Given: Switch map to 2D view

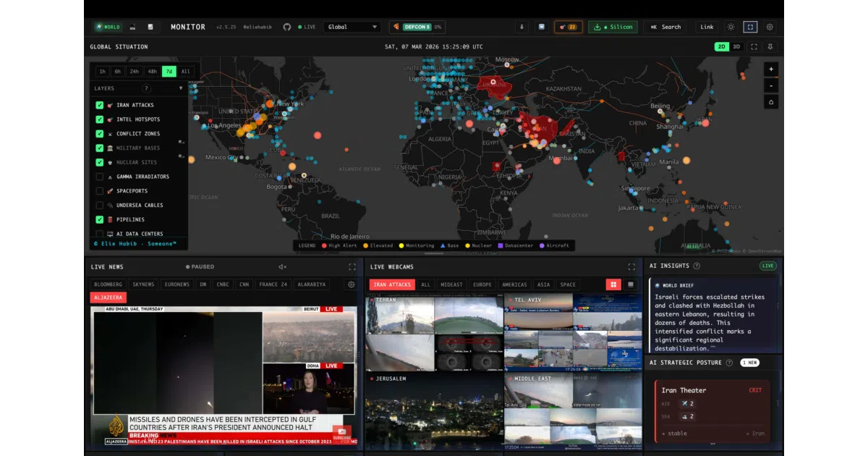Looking at the screenshot, I should click(x=721, y=46).
